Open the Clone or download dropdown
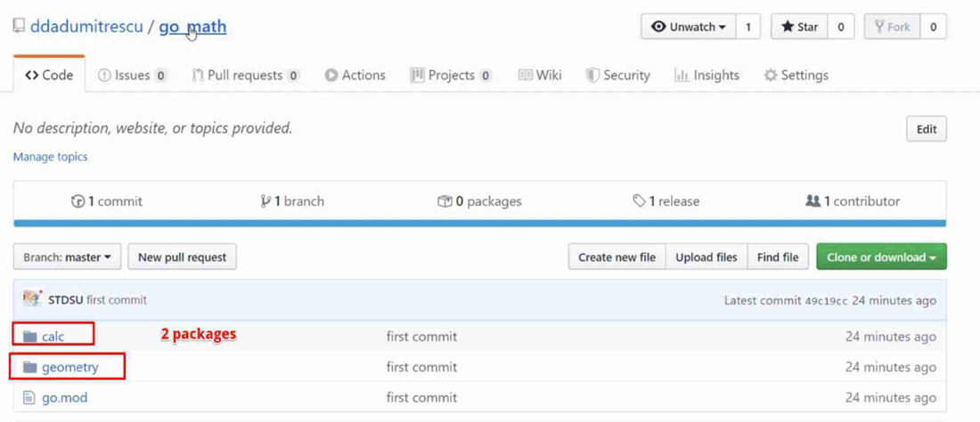 pos(881,257)
